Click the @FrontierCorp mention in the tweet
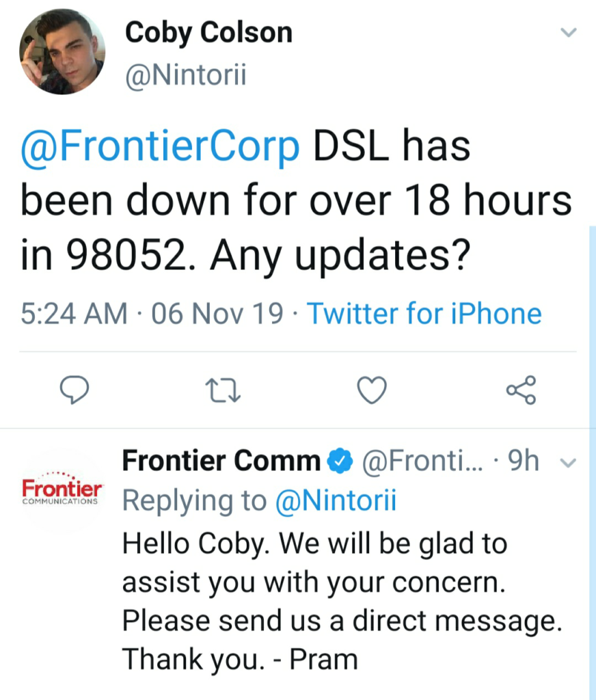The image size is (596, 700). [161, 146]
